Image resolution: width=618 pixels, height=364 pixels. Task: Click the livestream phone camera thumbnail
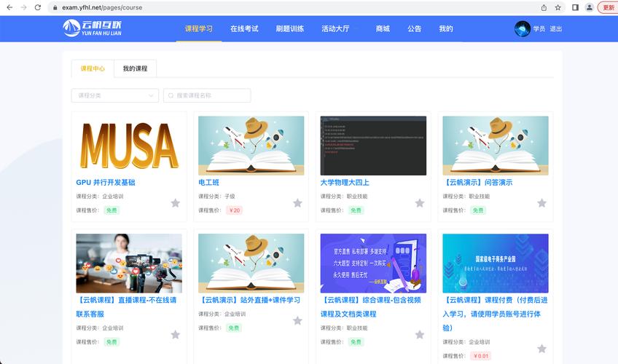[129, 264]
